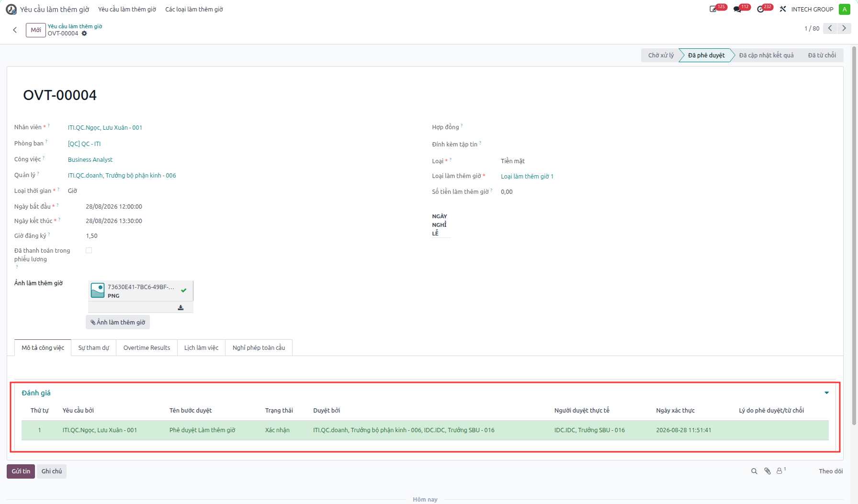Select the Đã phê duyệt status stage
Image resolution: width=858 pixels, height=504 pixels.
click(706, 56)
